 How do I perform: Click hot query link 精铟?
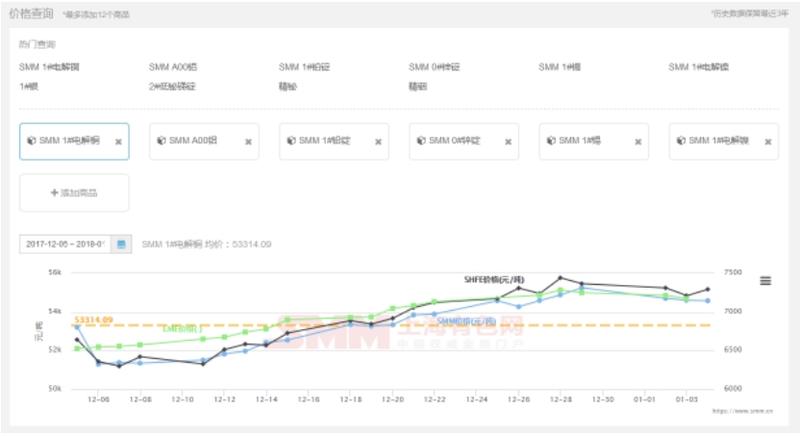tap(417, 86)
